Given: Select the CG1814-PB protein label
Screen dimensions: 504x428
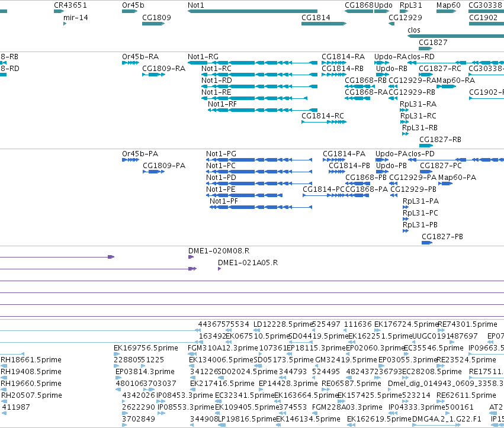Looking at the screenshot, I should 349,166.
